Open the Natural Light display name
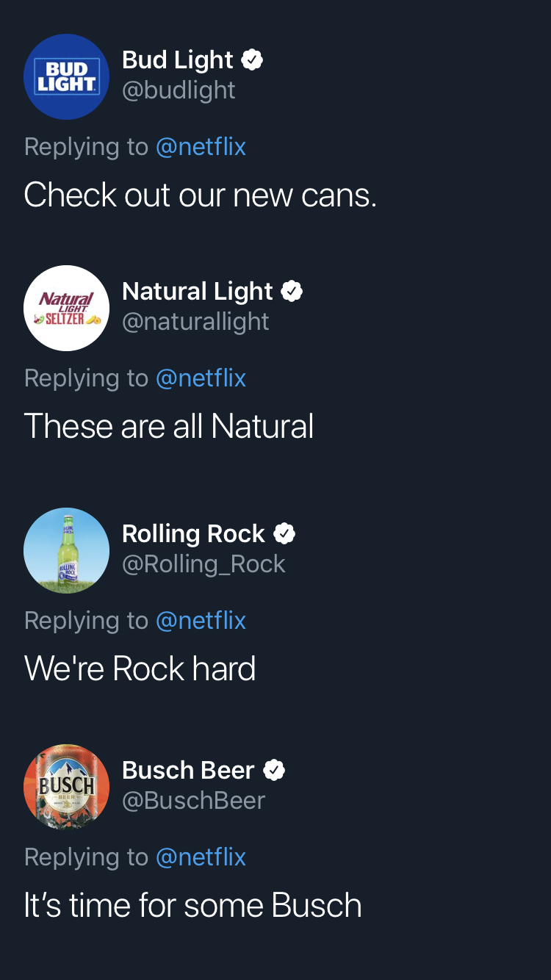The width and height of the screenshot is (551, 980). 197,291
